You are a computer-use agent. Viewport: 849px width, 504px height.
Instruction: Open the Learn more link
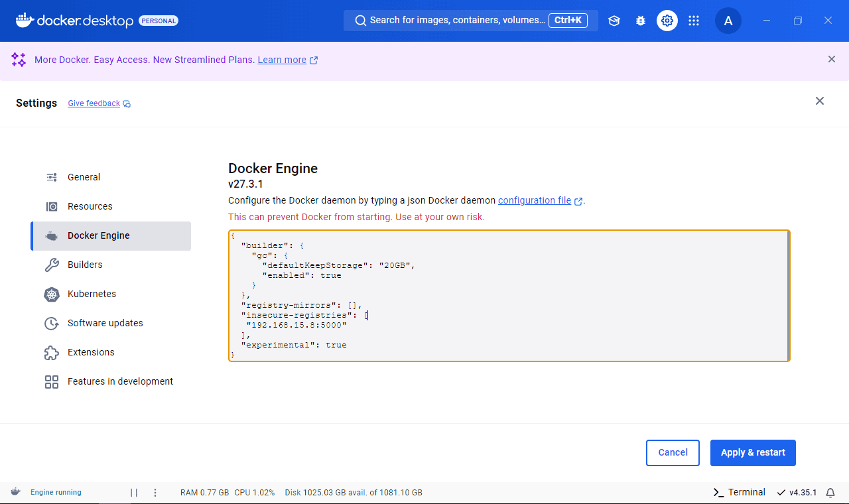[282, 60]
